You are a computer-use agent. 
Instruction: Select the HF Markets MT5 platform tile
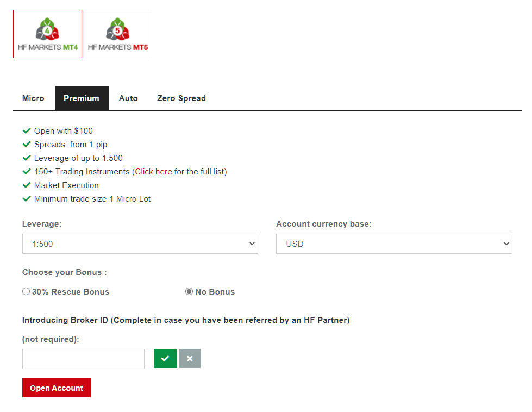point(118,34)
